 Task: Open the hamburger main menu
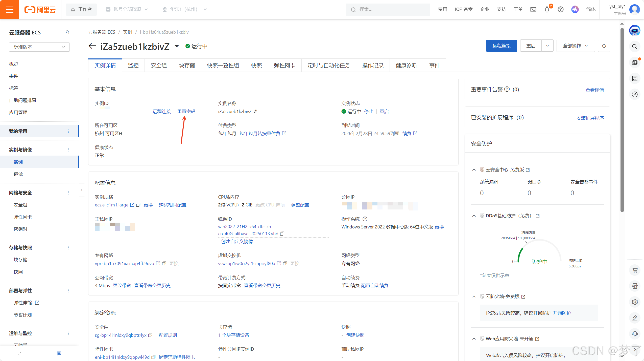pos(9,9)
